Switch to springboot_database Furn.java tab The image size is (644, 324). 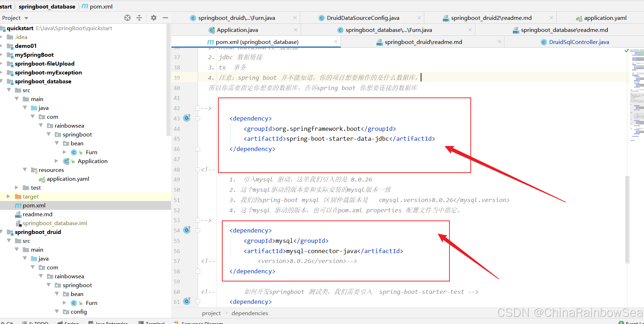tap(389, 30)
